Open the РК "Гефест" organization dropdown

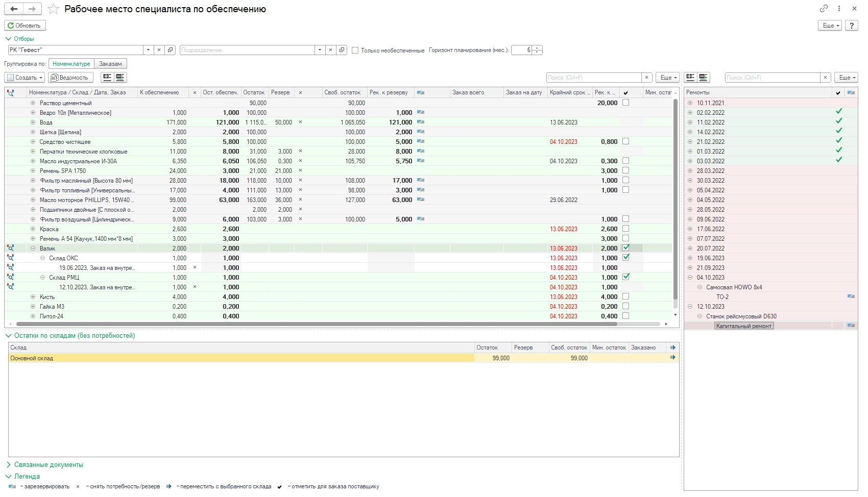point(148,50)
